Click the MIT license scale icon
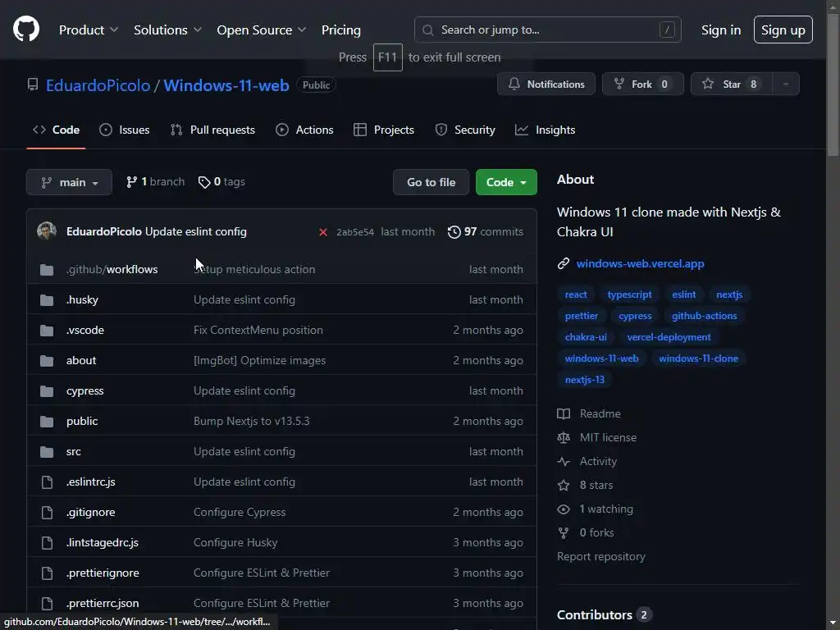Screen dimensions: 840x630 (563, 438)
